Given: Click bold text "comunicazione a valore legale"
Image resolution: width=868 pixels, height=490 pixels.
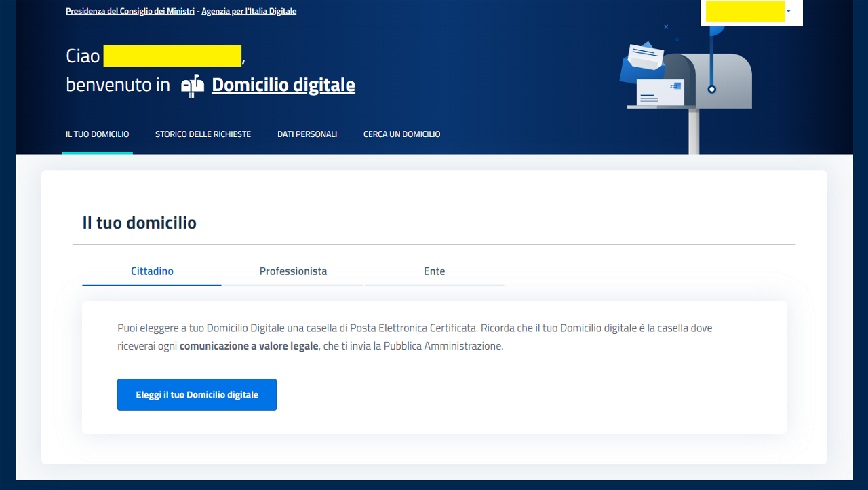Looking at the screenshot, I should 249,346.
